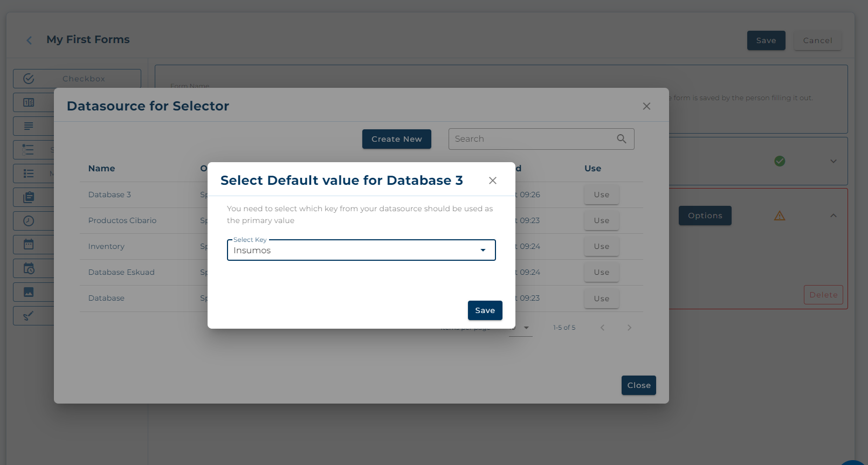868x465 pixels.
Task: Click the Checkbox field icon in sidebar
Action: pyautogui.click(x=29, y=79)
